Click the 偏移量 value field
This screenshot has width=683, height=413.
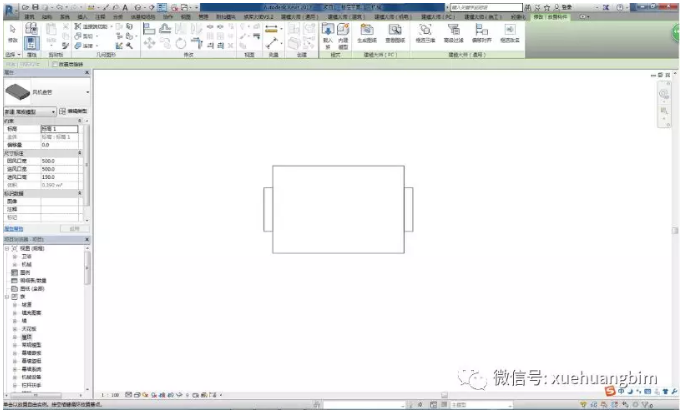point(59,145)
